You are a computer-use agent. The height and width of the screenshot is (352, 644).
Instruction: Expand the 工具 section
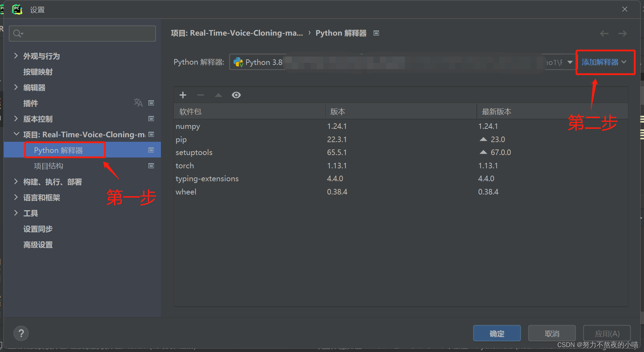16,213
